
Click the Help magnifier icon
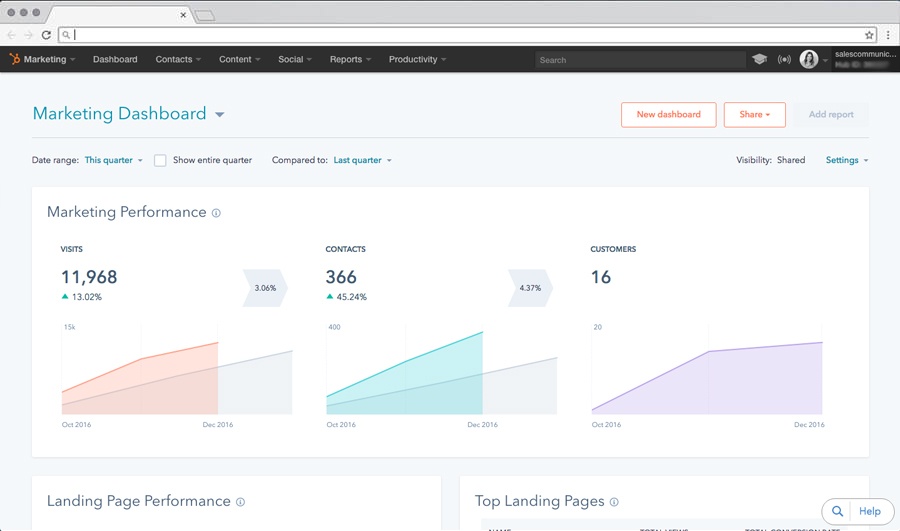837,511
